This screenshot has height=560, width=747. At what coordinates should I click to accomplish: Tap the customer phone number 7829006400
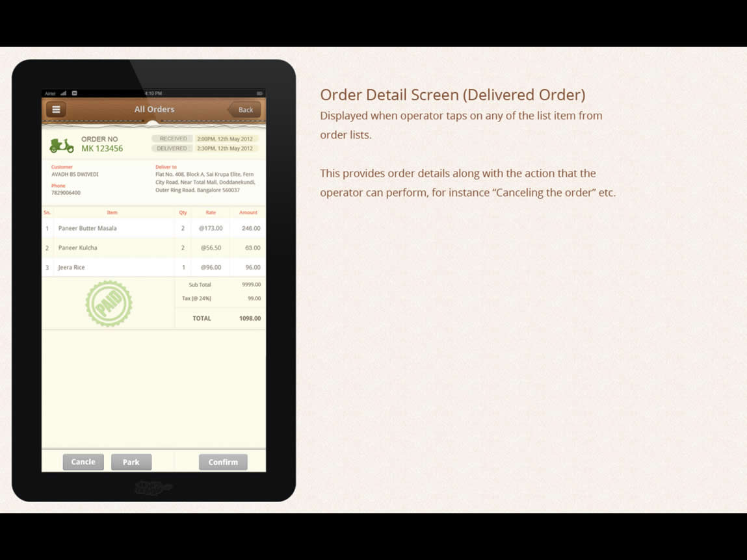click(66, 193)
